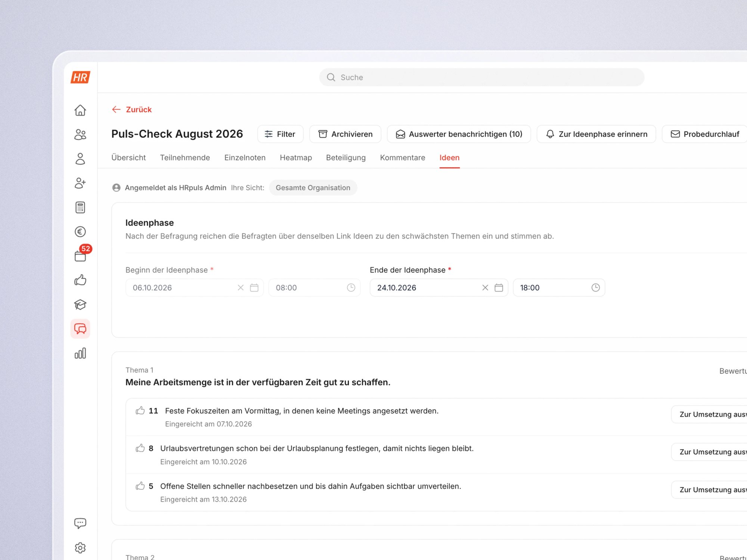This screenshot has height=560, width=747.
Task: Switch to the Übersicht tab
Action: click(x=128, y=158)
